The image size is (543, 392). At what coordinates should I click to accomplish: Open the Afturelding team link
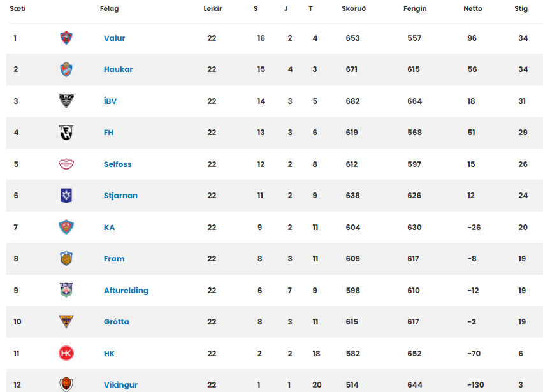pyautogui.click(x=126, y=291)
